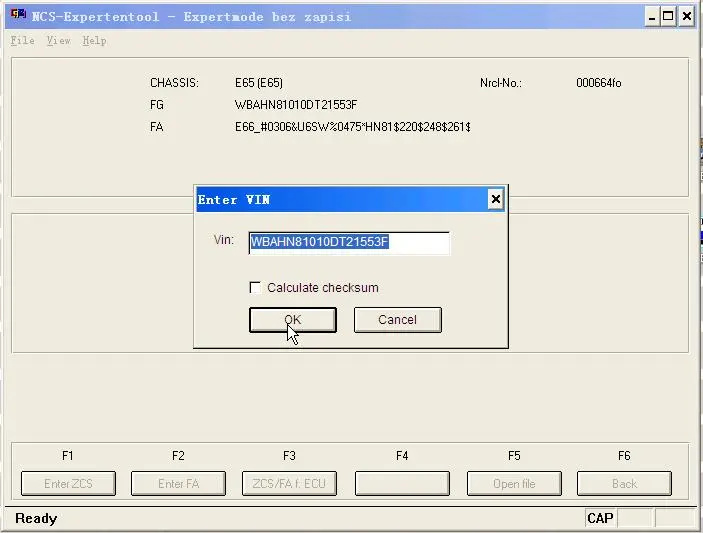The image size is (703, 533).
Task: Open the View menu
Action: [x=58, y=41]
